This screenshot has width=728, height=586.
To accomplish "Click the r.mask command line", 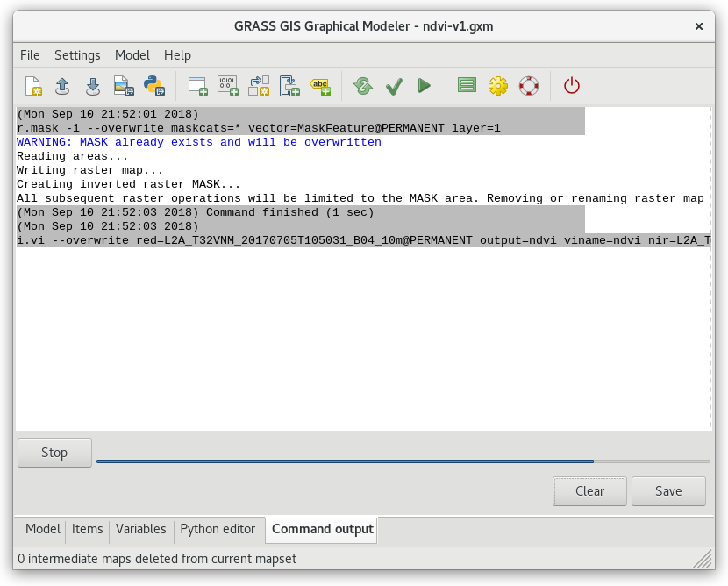I will pos(259,128).
